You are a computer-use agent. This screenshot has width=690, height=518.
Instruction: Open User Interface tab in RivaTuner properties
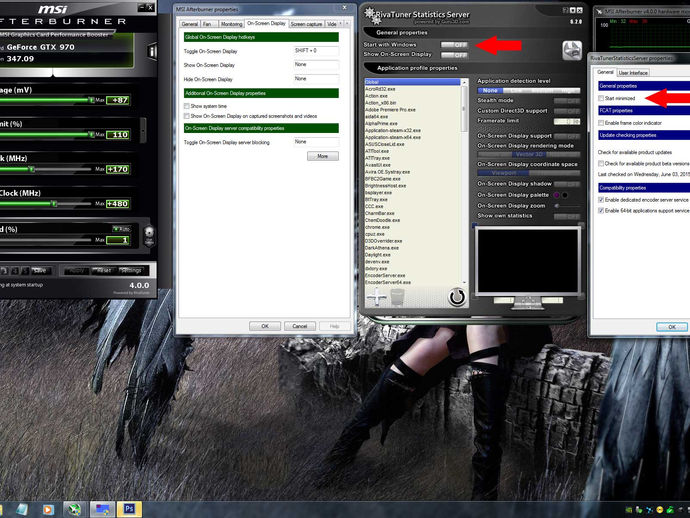tap(633, 73)
